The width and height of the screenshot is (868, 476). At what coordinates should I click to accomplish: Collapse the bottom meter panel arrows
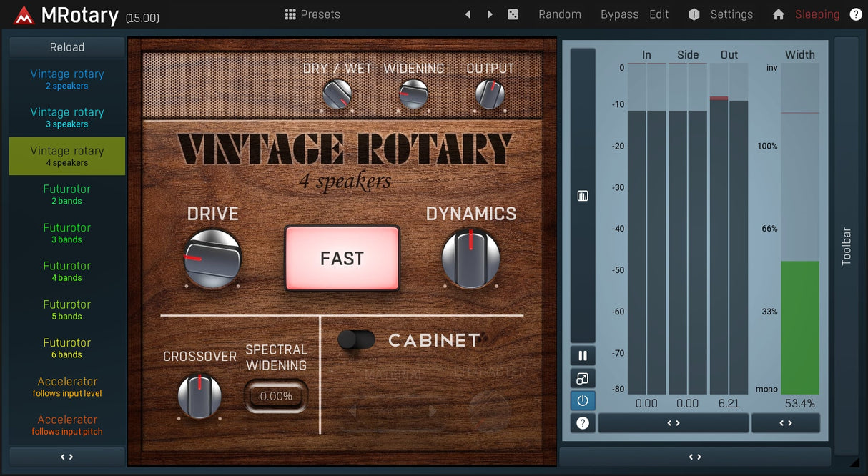[x=694, y=457]
